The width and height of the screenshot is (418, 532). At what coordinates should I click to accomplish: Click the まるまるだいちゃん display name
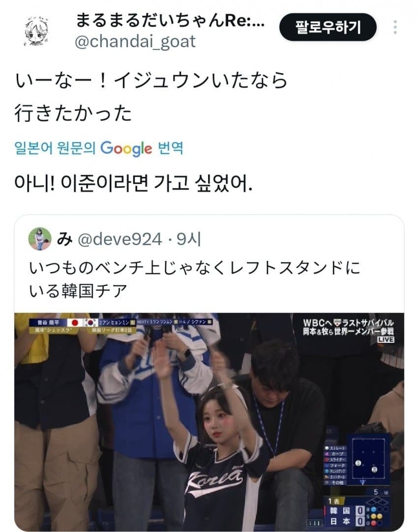coord(170,20)
